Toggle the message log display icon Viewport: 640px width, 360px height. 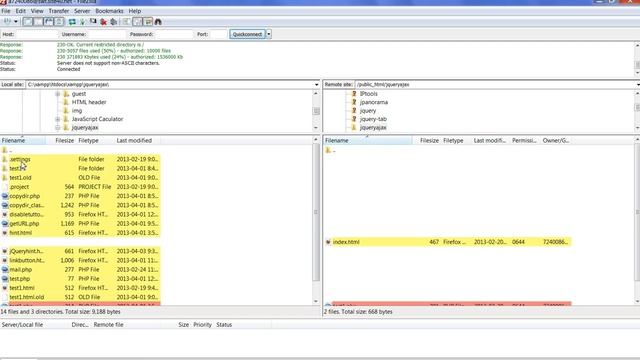[27, 22]
